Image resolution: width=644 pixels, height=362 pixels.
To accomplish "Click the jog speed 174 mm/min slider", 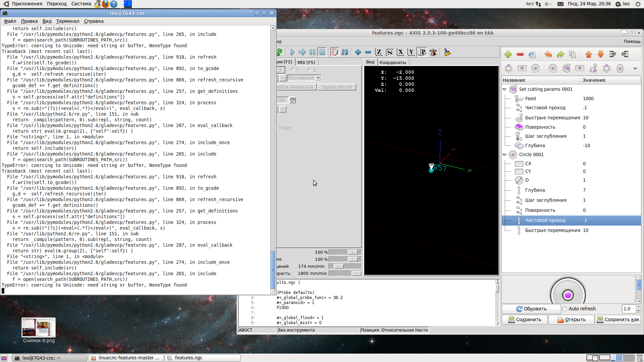I will tap(339, 266).
